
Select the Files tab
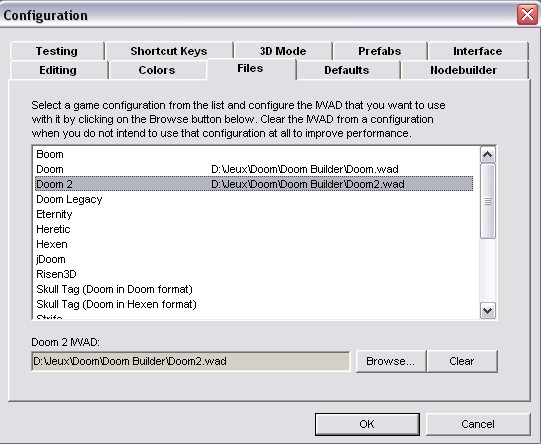click(x=250, y=69)
